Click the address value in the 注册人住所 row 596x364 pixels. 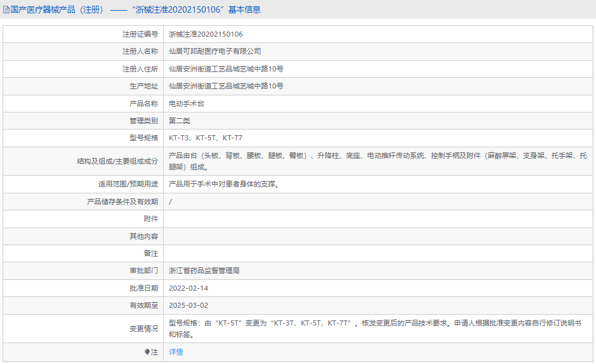(x=226, y=69)
